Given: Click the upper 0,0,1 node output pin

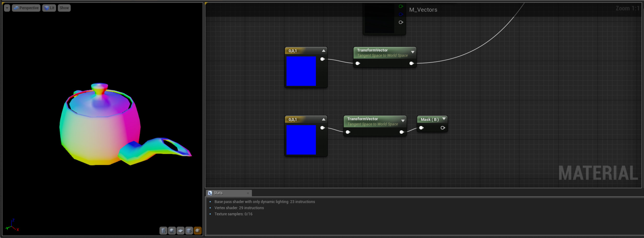Looking at the screenshot, I should [x=322, y=59].
